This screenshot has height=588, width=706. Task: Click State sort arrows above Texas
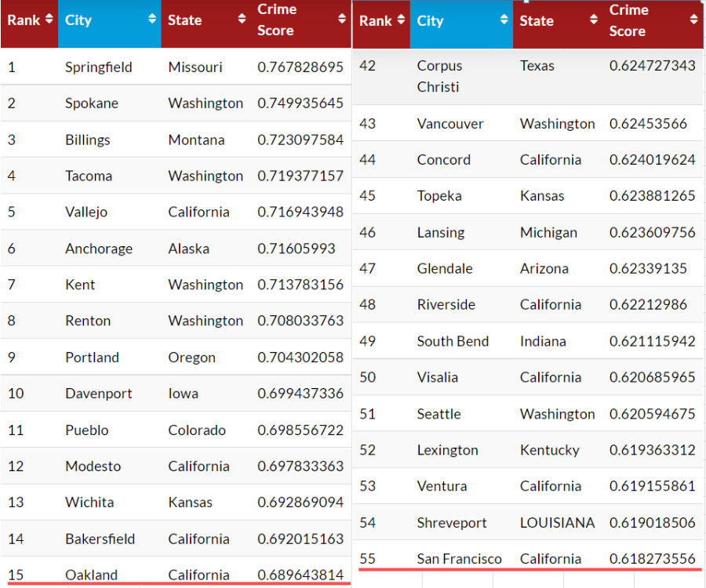coord(594,20)
